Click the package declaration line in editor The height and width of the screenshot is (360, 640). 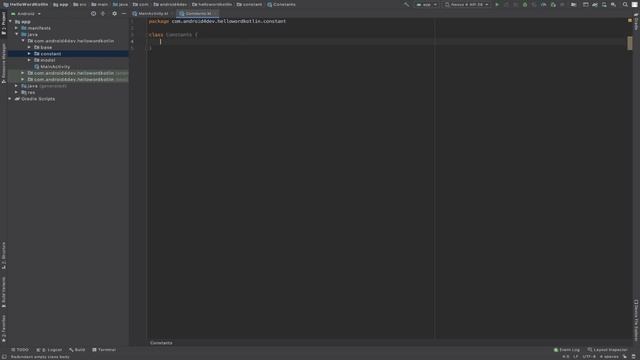217,21
